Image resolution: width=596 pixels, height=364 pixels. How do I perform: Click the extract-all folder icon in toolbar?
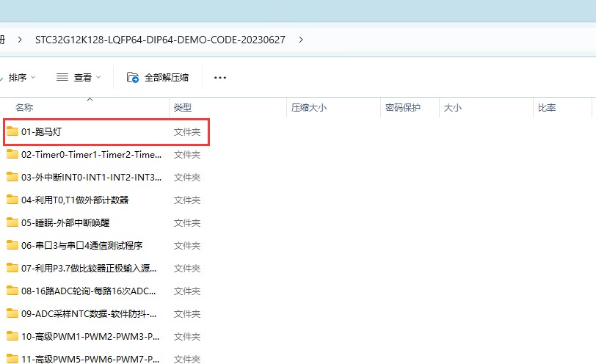coord(133,78)
